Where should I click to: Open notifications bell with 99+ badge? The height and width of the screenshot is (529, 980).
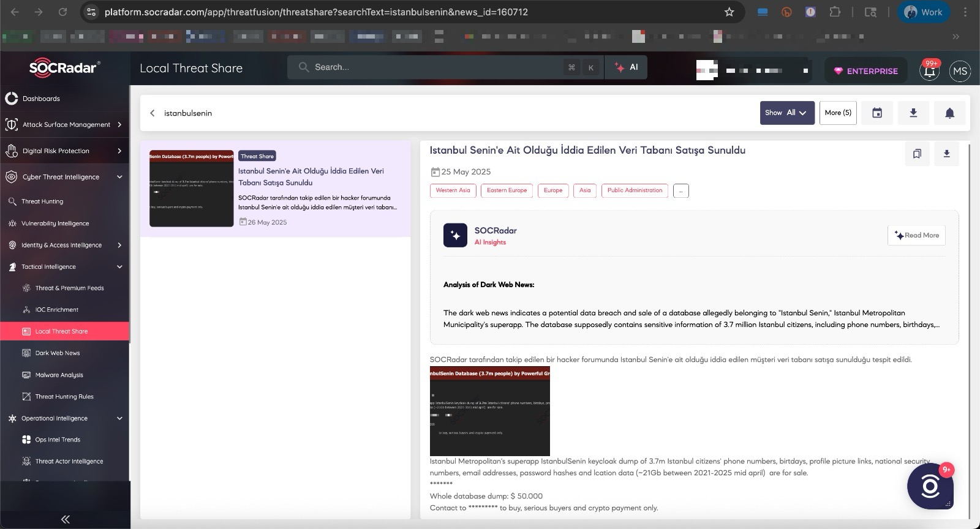tap(930, 71)
